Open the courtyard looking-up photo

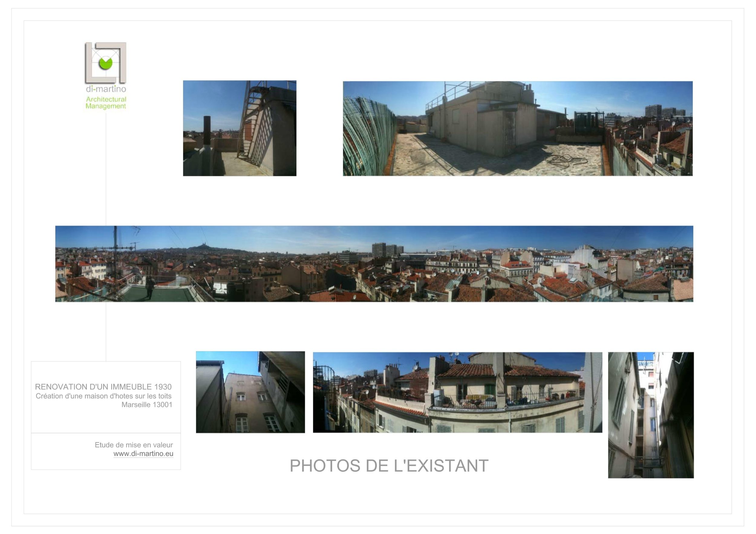point(250,392)
